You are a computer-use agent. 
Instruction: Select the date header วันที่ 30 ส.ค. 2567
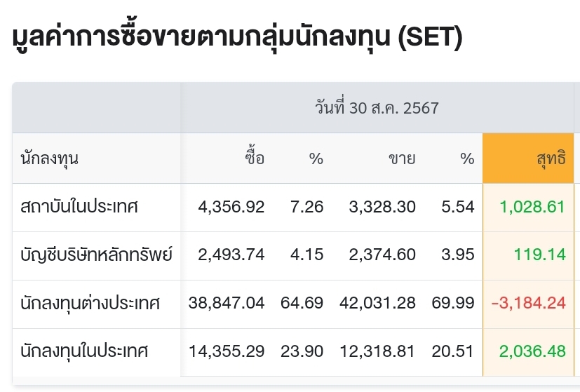point(377,108)
